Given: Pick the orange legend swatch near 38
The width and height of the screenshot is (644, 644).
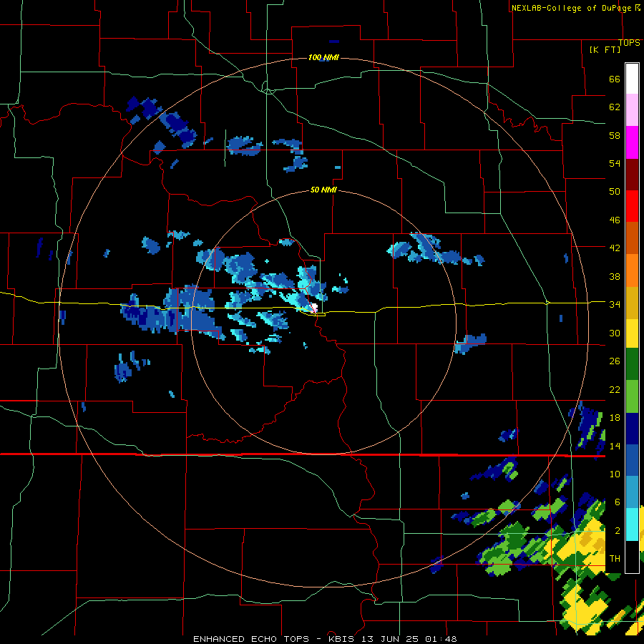Looking at the screenshot, I should click(x=632, y=270).
